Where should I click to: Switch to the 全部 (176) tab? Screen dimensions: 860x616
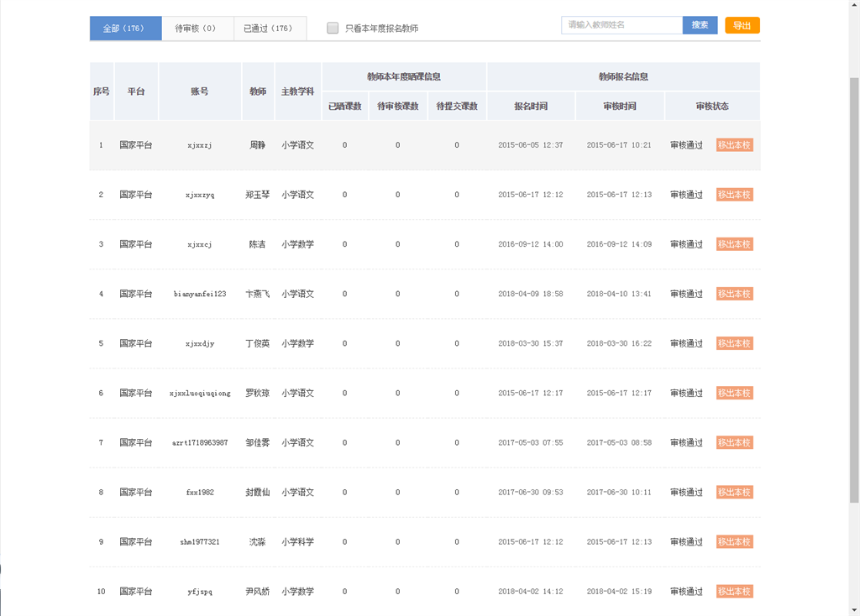tap(126, 29)
